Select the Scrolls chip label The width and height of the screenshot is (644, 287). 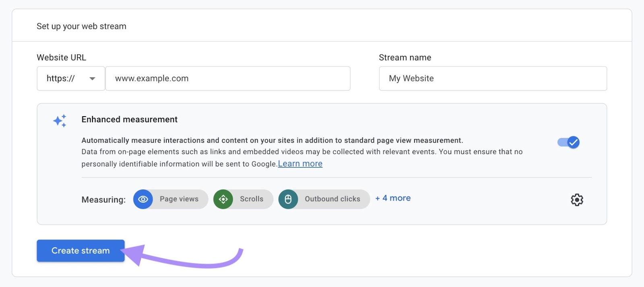pyautogui.click(x=252, y=199)
